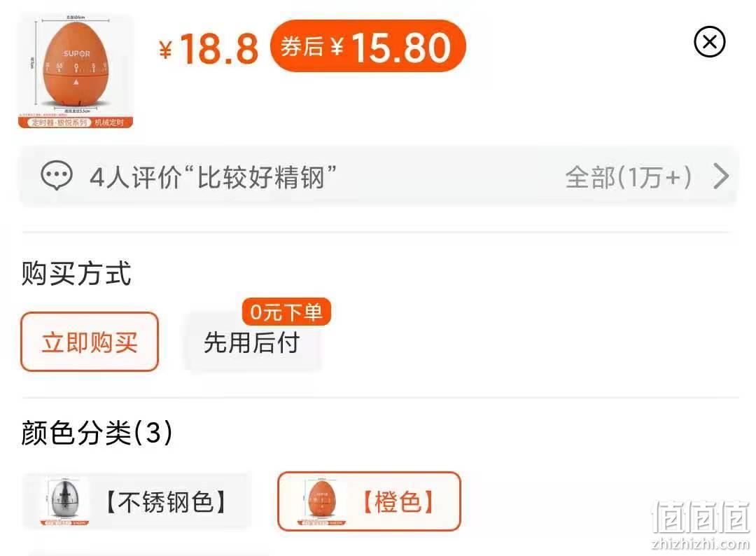Tap the 0元下单 promo badge
Image resolution: width=756 pixels, height=556 pixels.
pos(286,312)
